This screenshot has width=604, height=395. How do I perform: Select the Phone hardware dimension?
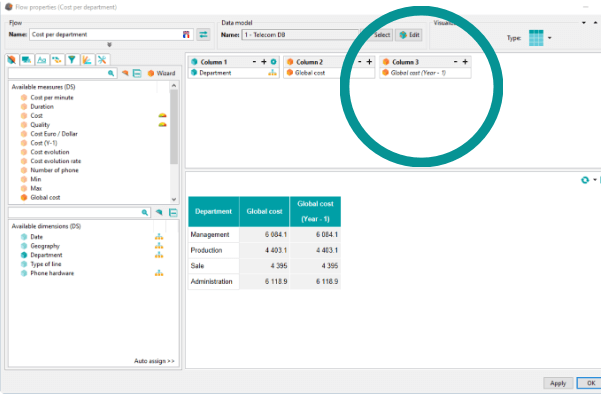(x=52, y=273)
